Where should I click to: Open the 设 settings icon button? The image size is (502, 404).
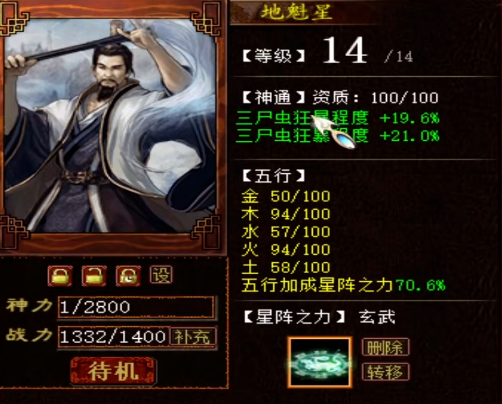pyautogui.click(x=161, y=275)
